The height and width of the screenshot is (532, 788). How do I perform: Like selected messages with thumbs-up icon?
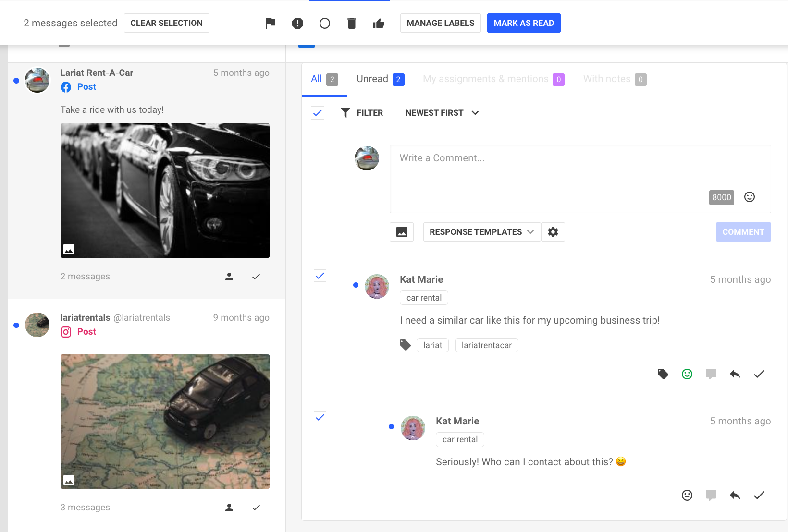[x=379, y=23]
